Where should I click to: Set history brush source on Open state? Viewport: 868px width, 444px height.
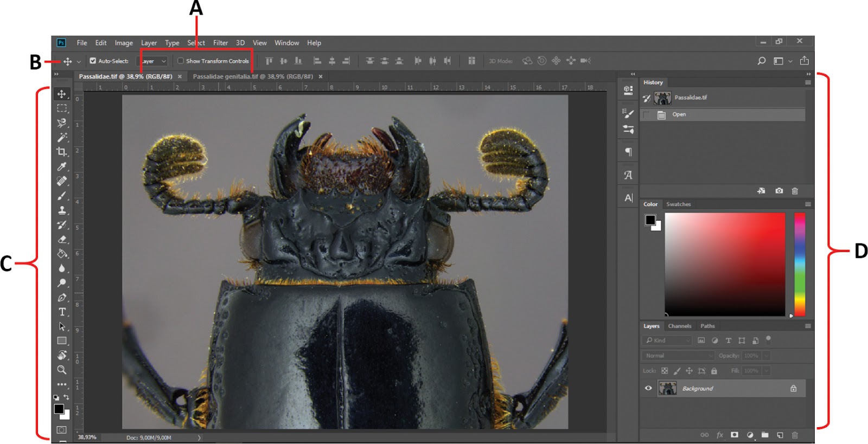[646, 114]
